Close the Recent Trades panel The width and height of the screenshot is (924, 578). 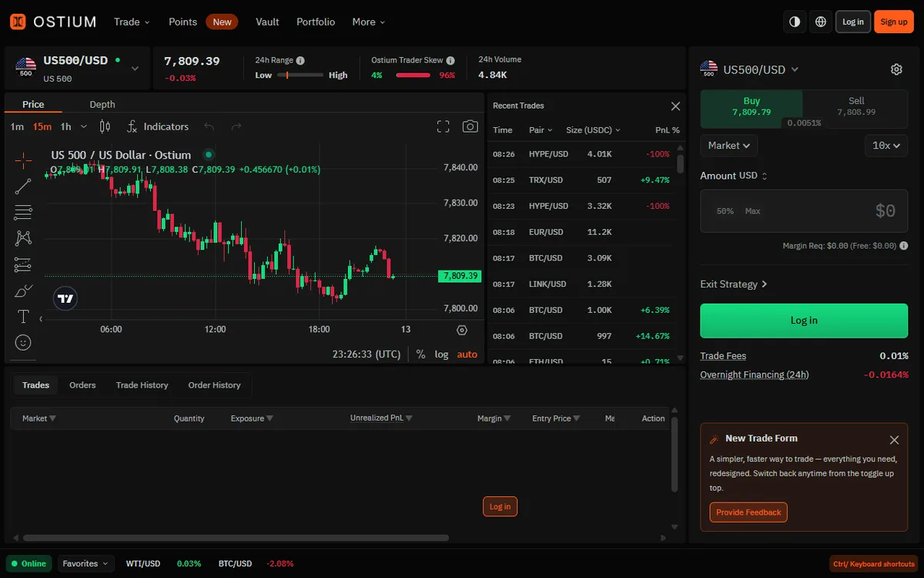pos(675,106)
